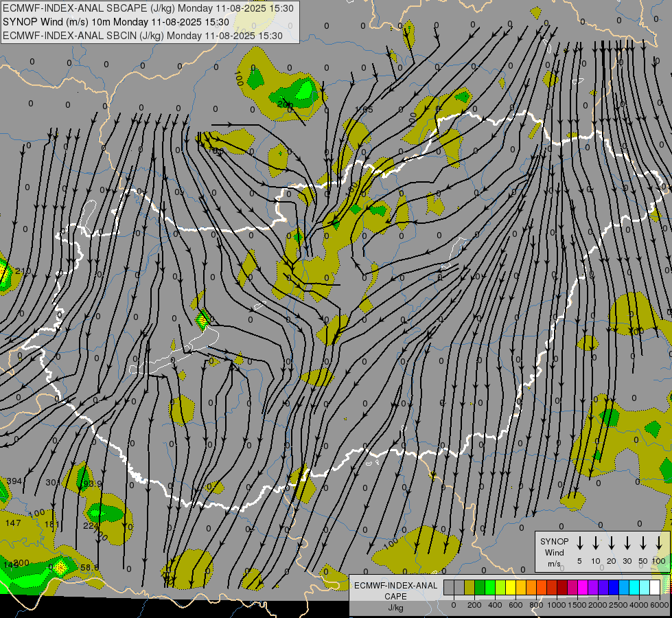Click the 'SYNOP Wind (m/s) 10m' header line
The height and width of the screenshot is (618, 672).
[116, 22]
